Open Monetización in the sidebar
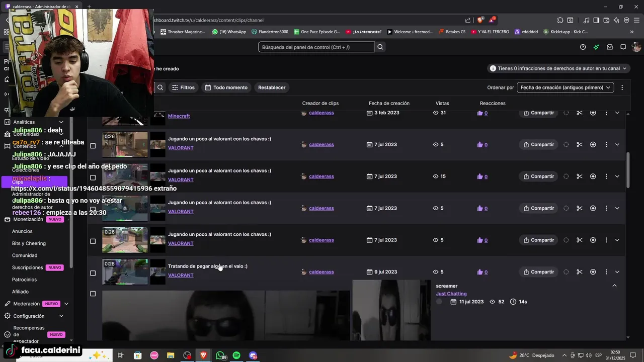Screen dimensions: 644x362 [x=28, y=219]
